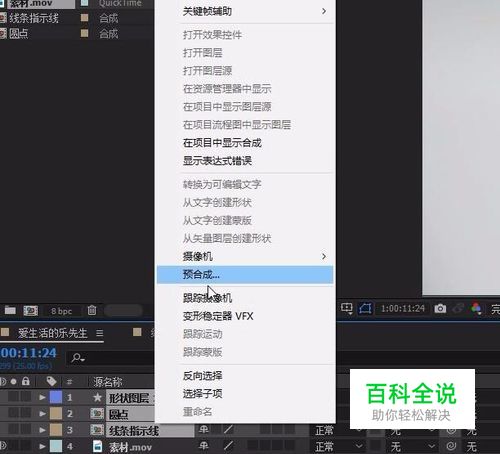Click quality slash switch of layer 3
The image size is (500, 454).
coord(228,430)
